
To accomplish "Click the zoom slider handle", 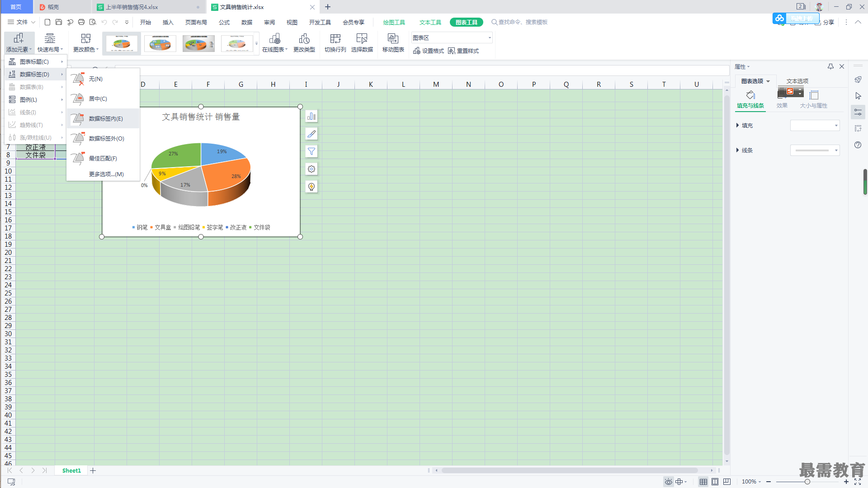I will coord(807,482).
